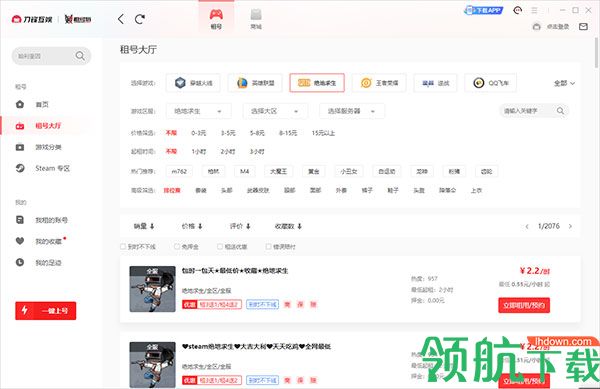
Task: Click the M4 popular tag
Action: click(245, 171)
